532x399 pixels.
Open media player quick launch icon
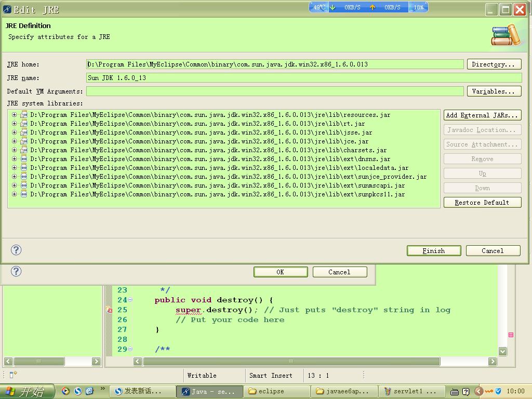(x=65, y=391)
